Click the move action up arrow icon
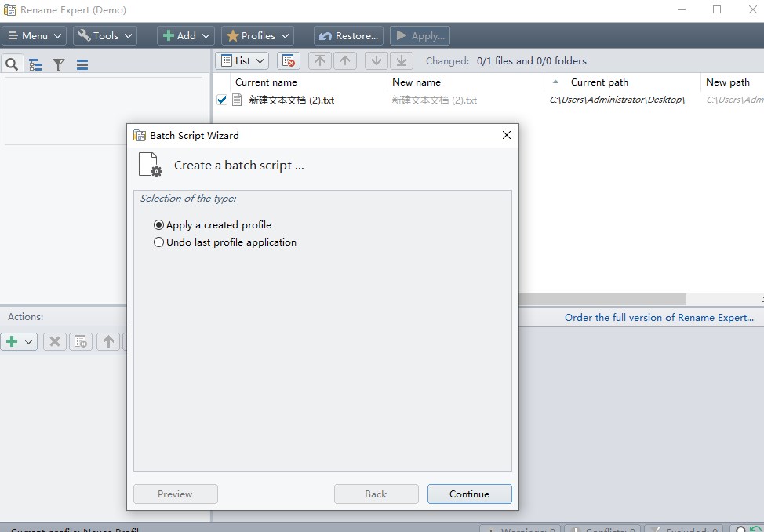The width and height of the screenshot is (764, 532). [108, 342]
